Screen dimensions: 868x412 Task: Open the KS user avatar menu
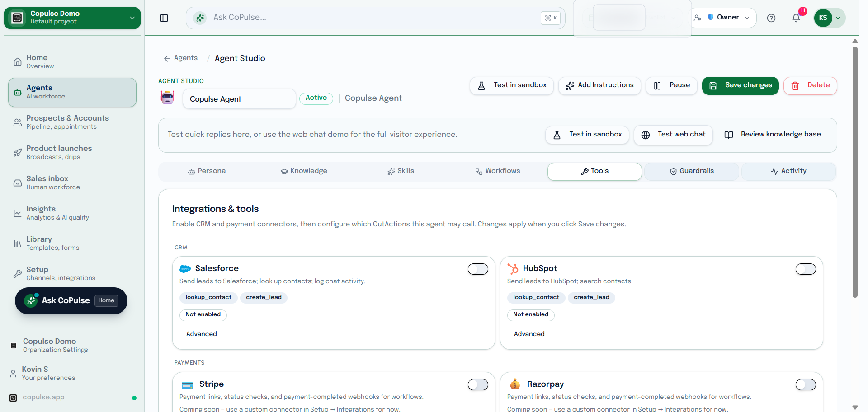[x=830, y=18]
